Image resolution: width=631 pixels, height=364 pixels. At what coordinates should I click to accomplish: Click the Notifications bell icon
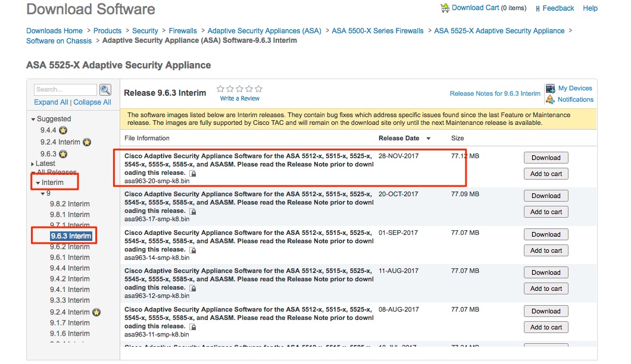click(550, 100)
